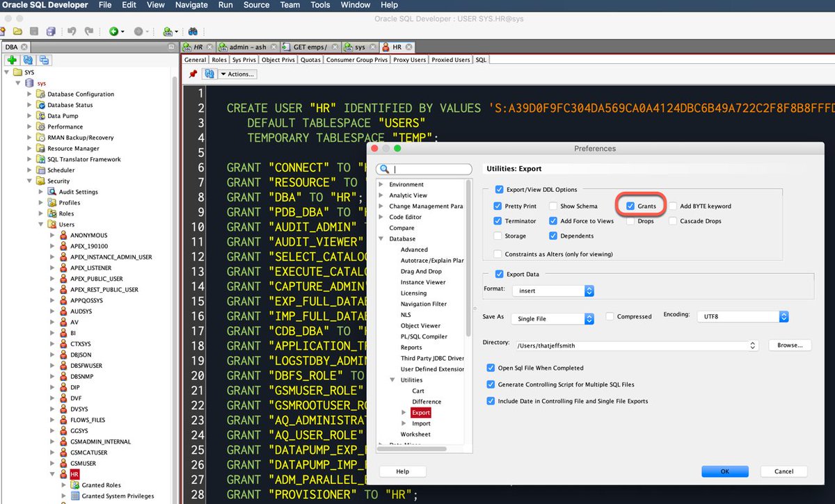Screen dimensions: 835x504
Task: Navigate back with the green arrow
Action: [113, 31]
